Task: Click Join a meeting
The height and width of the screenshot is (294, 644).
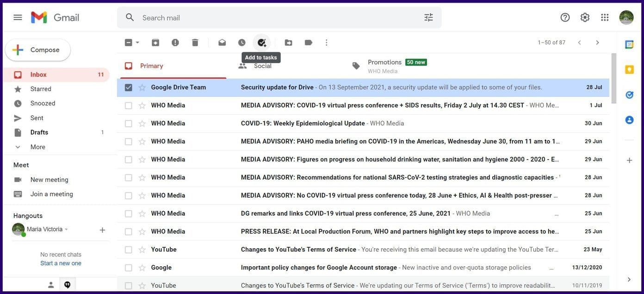Action: [52, 194]
